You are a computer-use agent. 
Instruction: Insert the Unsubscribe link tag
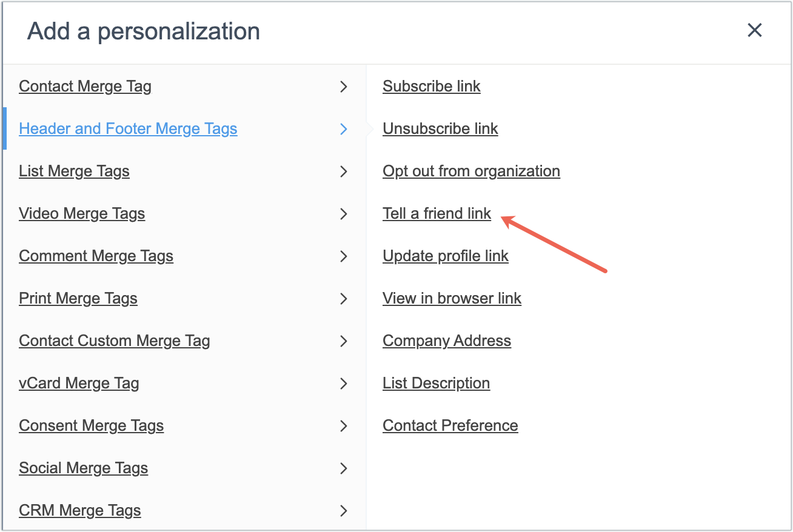pos(440,129)
